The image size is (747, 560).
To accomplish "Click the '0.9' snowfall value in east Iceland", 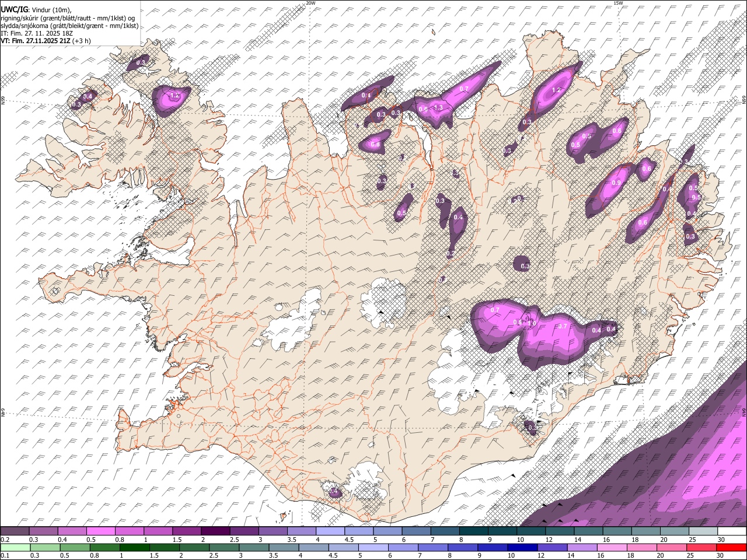I will [616, 183].
